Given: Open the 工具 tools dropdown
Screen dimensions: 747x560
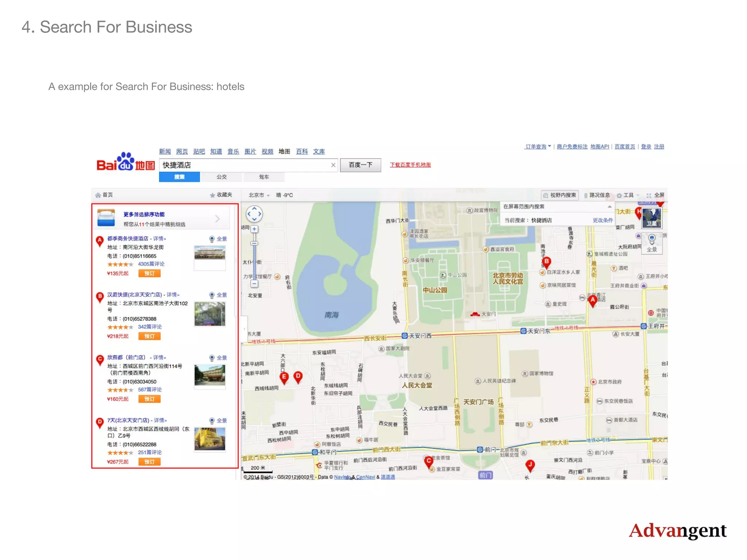Looking at the screenshot, I should [628, 195].
